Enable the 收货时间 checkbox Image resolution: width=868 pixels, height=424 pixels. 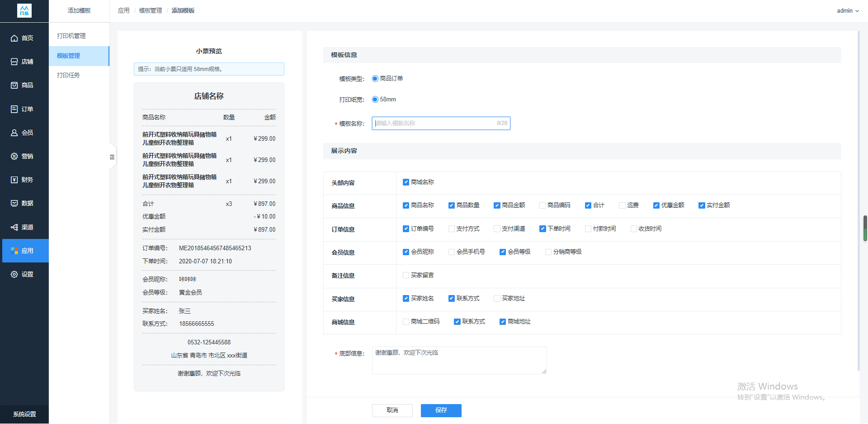tap(634, 229)
